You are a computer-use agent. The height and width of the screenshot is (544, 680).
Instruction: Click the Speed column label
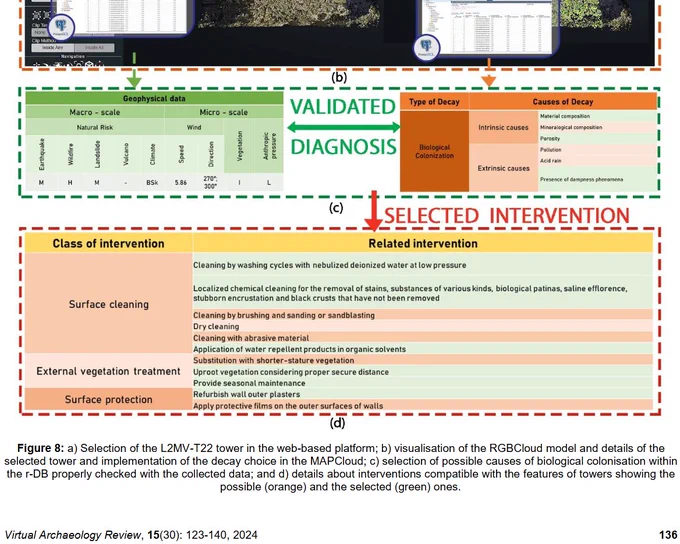pyautogui.click(x=181, y=154)
